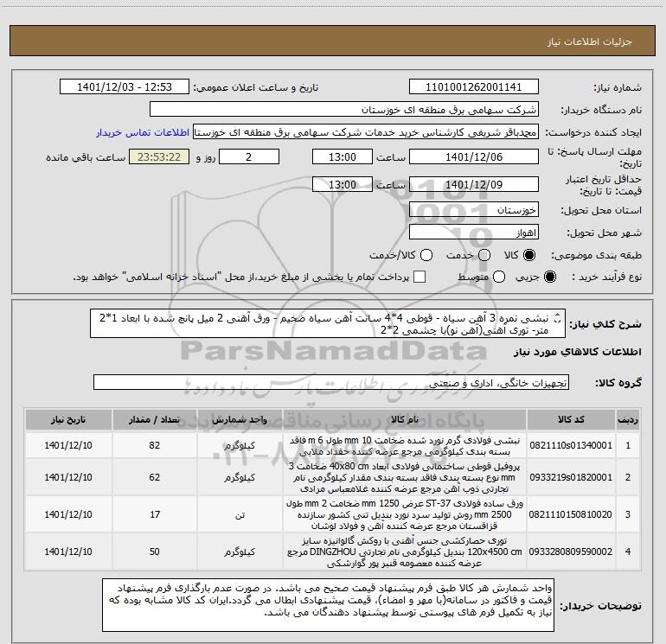Click row 2 product name پروفیل قوطی ساختمانی
Viewport: 666px width, 644px height.
pos(405,477)
